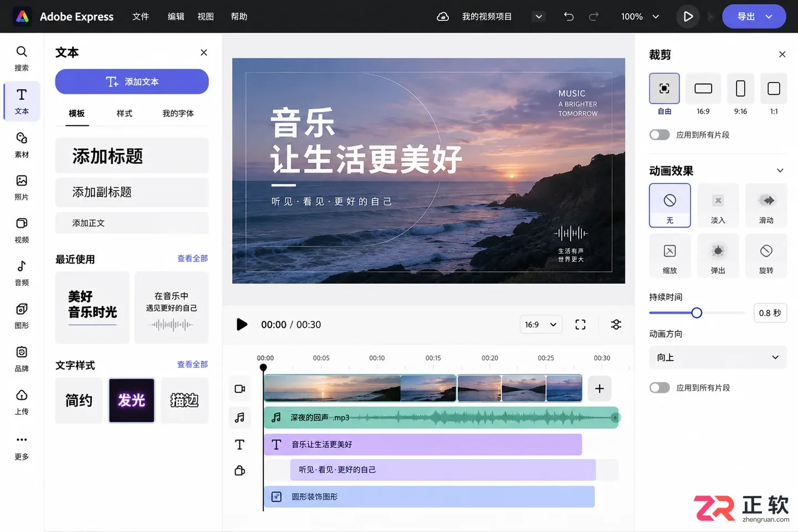Switch to the 我的字体 tab
Viewport: 798px width, 532px height.
[x=178, y=114]
